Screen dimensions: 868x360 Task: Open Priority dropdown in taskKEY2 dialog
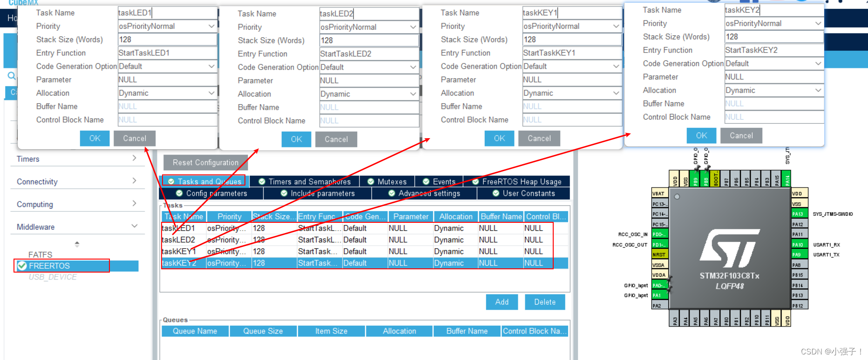pos(818,23)
